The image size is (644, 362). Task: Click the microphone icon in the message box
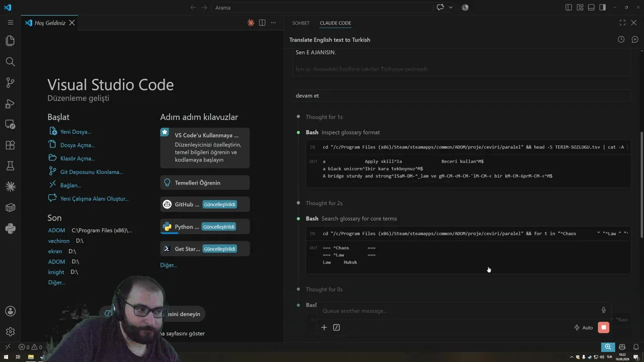point(604,310)
